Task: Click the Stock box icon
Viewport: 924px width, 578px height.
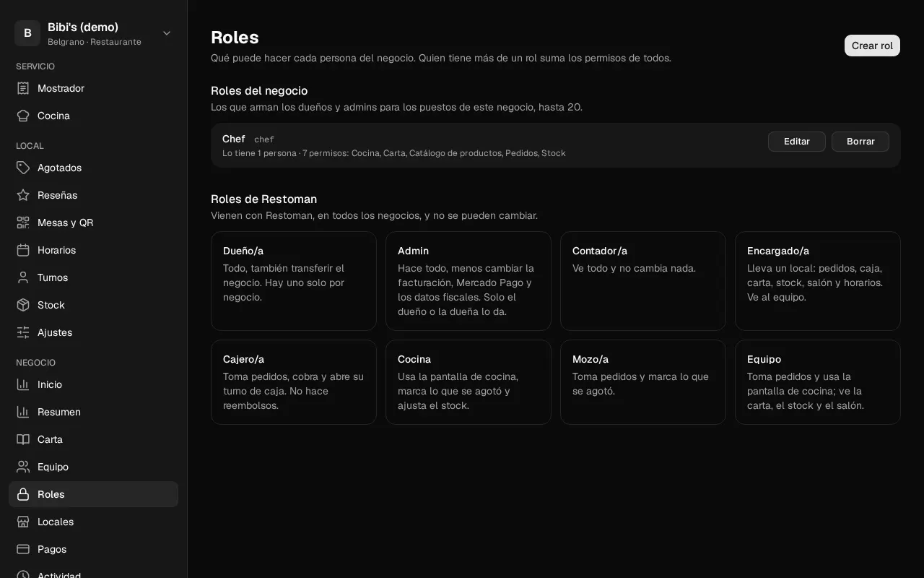Action: coord(23,305)
